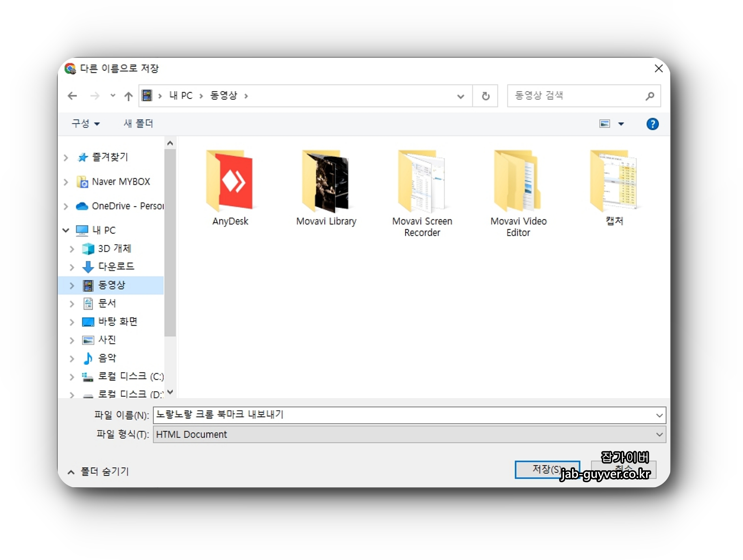Collapse the 내 PC tree node

coord(66,230)
